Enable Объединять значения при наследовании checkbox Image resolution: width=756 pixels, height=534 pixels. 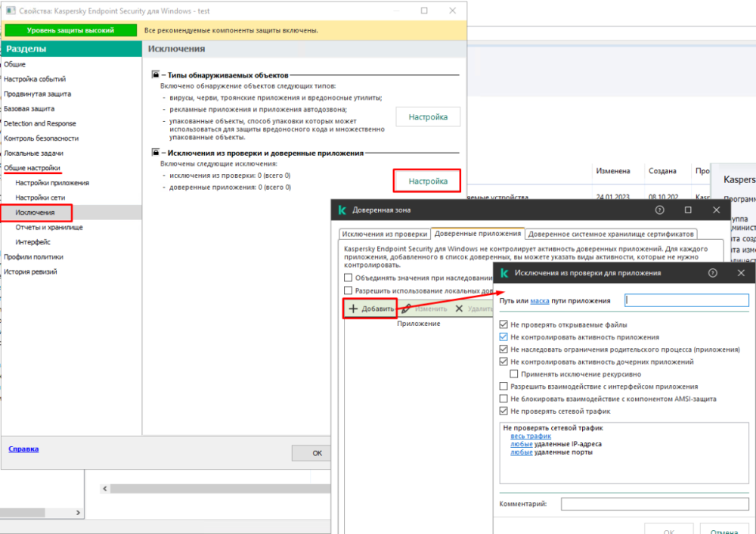click(x=348, y=278)
